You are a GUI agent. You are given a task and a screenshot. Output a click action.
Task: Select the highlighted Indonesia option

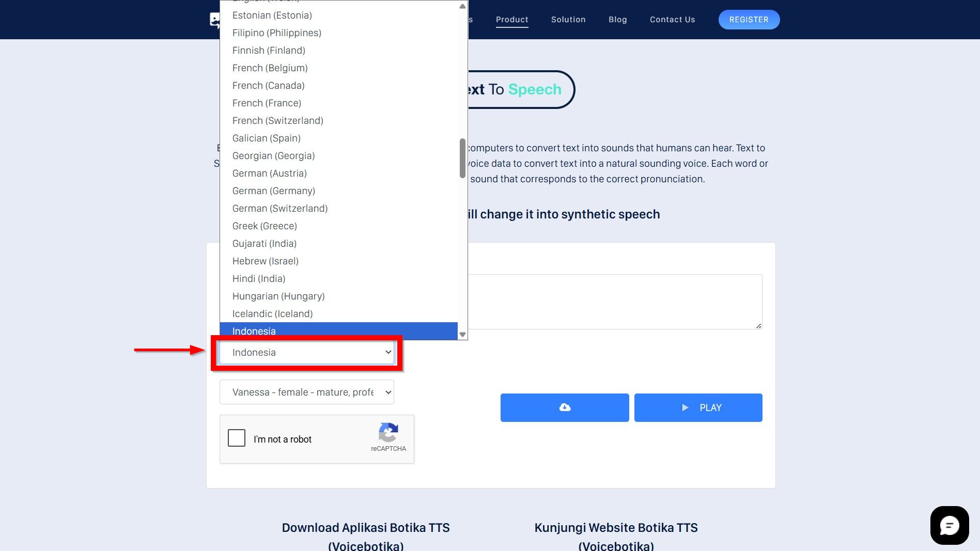(339, 331)
